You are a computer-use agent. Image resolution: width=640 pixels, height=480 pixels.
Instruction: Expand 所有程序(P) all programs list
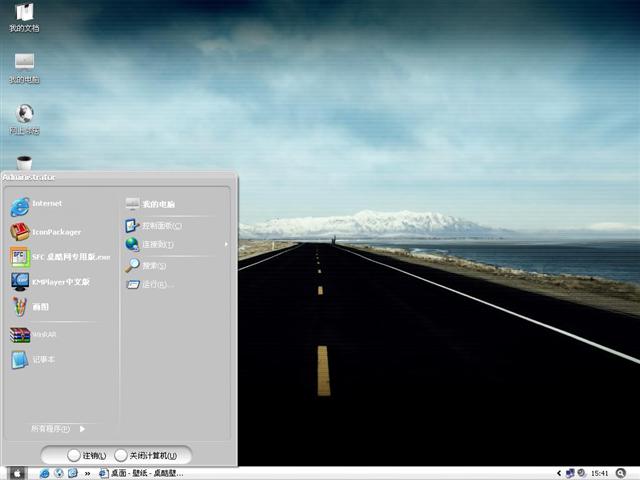(58, 429)
